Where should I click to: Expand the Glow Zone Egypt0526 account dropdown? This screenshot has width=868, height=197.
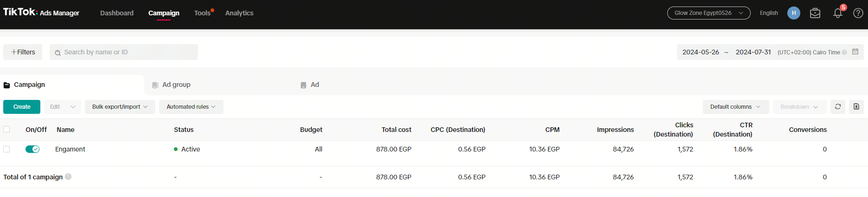pos(708,13)
